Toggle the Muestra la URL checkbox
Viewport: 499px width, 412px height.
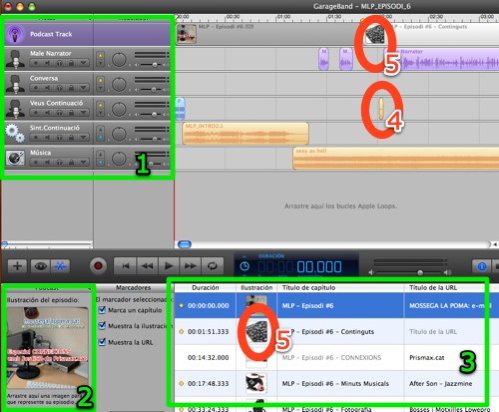[102, 342]
